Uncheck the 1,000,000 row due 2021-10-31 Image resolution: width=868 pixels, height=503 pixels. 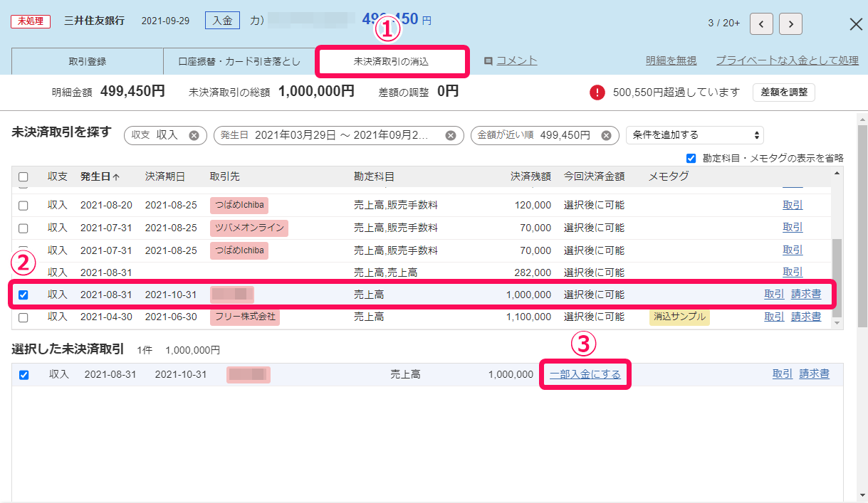point(23,295)
